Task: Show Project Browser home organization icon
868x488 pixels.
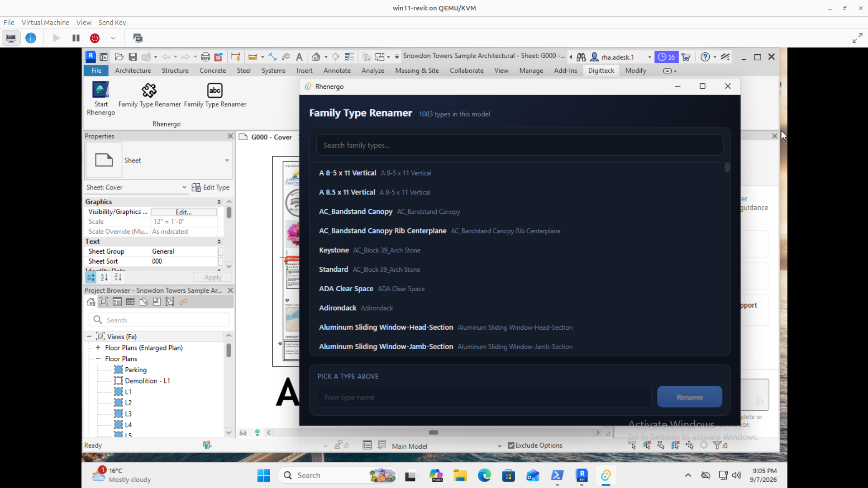Action: 91,302
